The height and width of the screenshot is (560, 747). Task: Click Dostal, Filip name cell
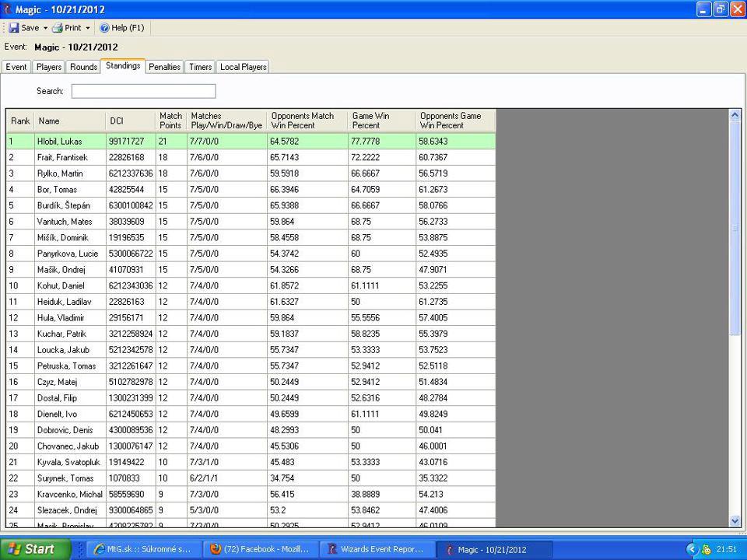(x=70, y=398)
